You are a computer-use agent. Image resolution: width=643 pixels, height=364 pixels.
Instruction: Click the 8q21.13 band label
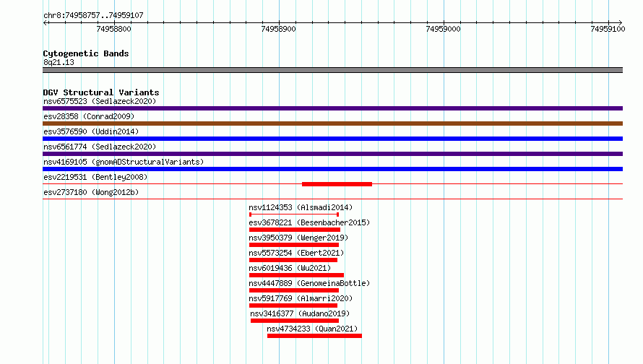[59, 62]
